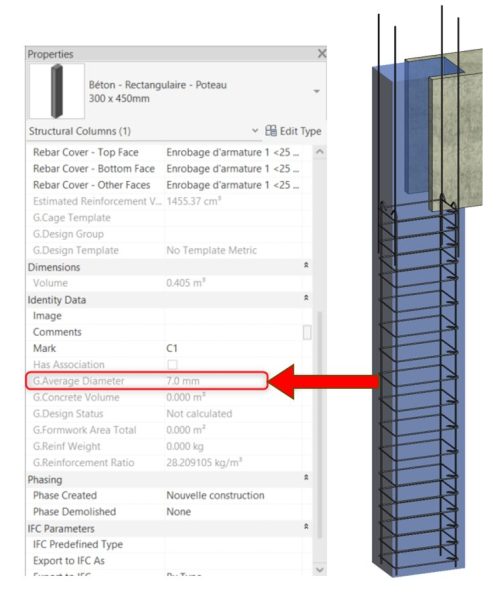Click the scrollbar down arrow
The image size is (500, 594).
coord(320,569)
